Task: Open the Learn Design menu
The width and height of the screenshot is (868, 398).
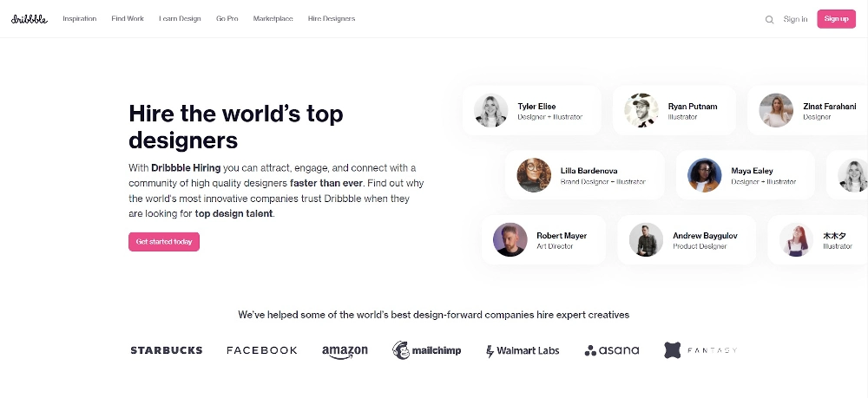Action: click(180, 19)
